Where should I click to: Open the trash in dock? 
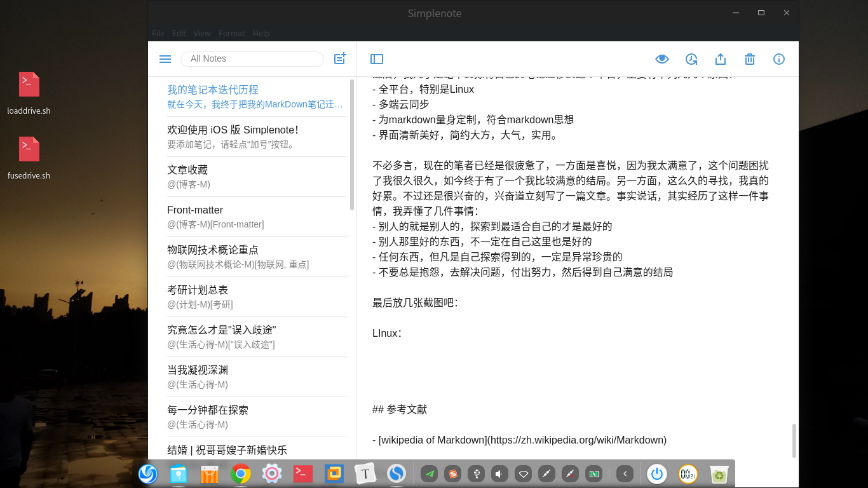pos(719,473)
